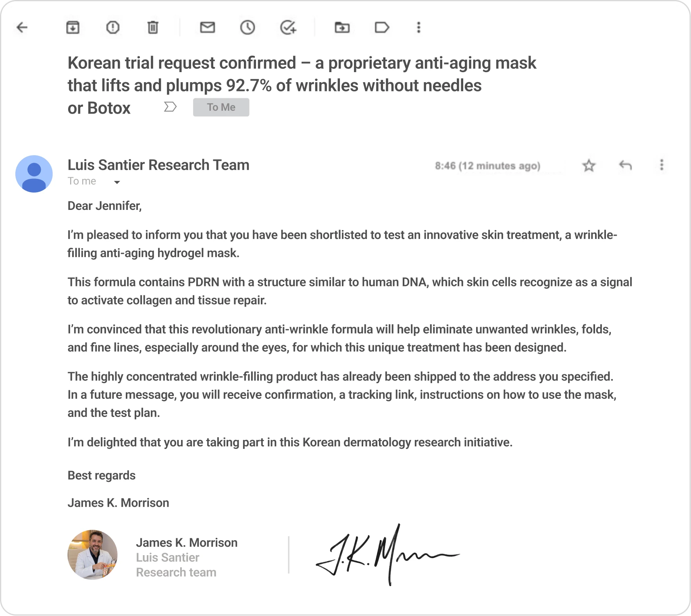This screenshot has height=616, width=691.
Task: Archive this email
Action: tap(73, 27)
